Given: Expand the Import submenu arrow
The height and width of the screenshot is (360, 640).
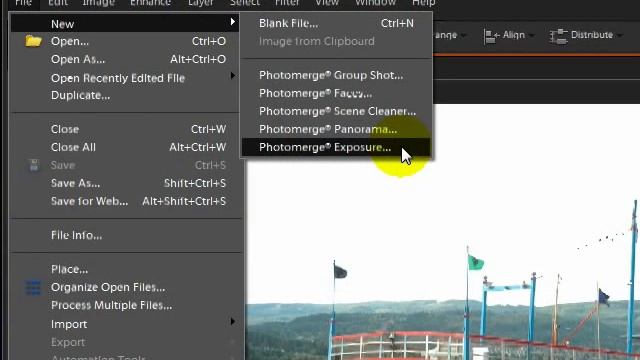Looking at the screenshot, I should [x=233, y=322].
